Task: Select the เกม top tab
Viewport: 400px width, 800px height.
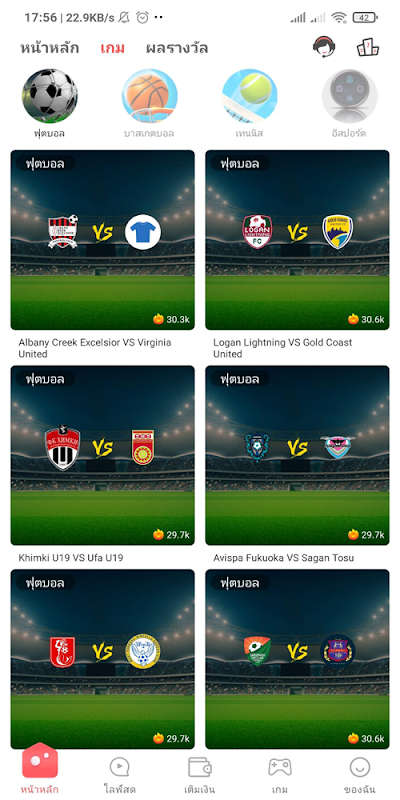Action: [112, 48]
